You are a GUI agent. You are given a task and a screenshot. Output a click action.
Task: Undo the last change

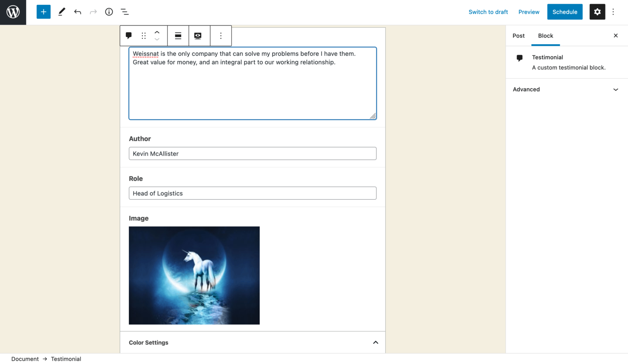(78, 12)
